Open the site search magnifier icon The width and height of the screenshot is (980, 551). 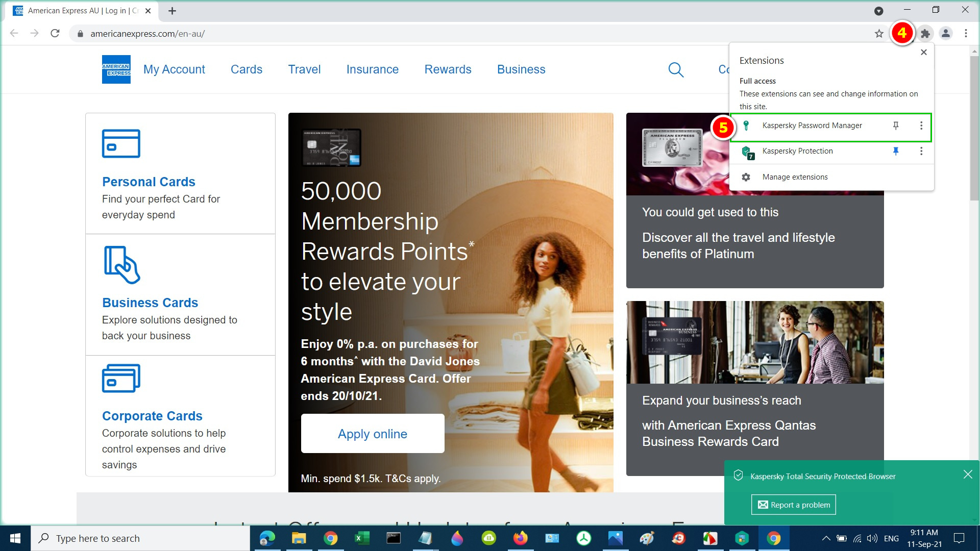click(x=676, y=69)
